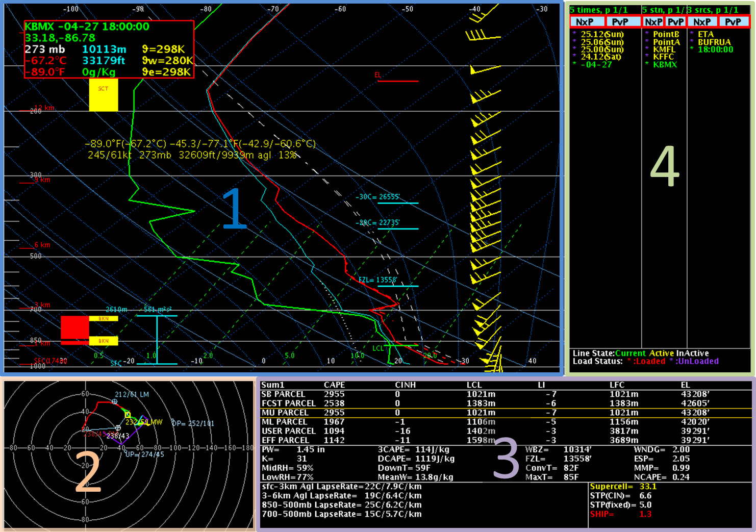Select the 25.00(Sun) time entry
The image size is (756, 532).
click(x=602, y=49)
